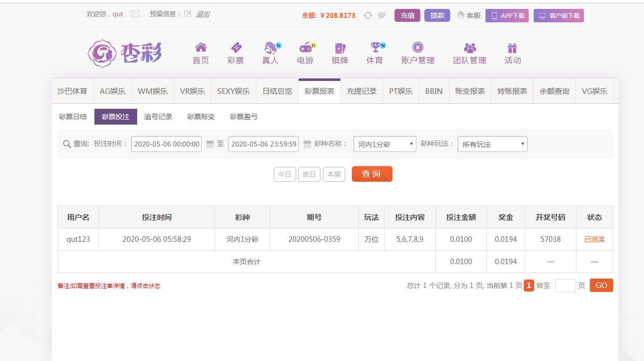Viewport: 644px width, 361px height.
Task: Open the lottery (彩票) ticket icon
Action: pos(236,48)
